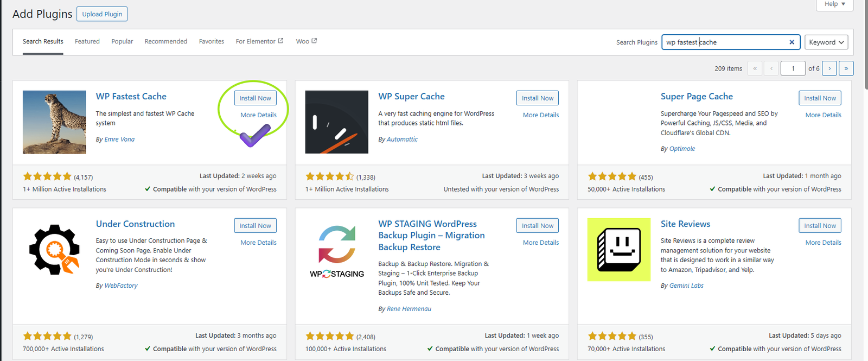
Task: Click the Search Plugins text field
Action: pos(724,42)
